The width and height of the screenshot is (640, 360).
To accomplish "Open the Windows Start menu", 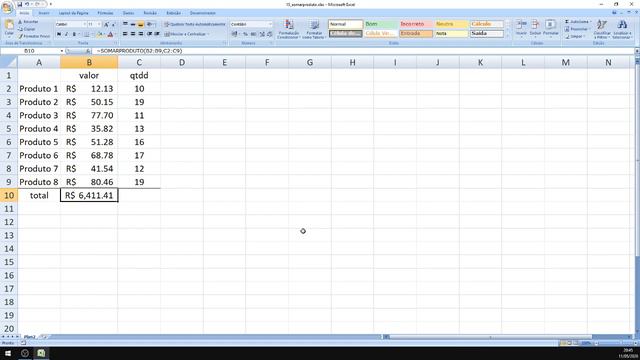I will [x=8, y=353].
